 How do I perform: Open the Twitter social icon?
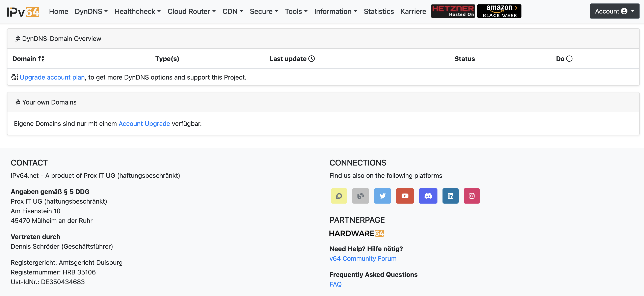point(382,196)
